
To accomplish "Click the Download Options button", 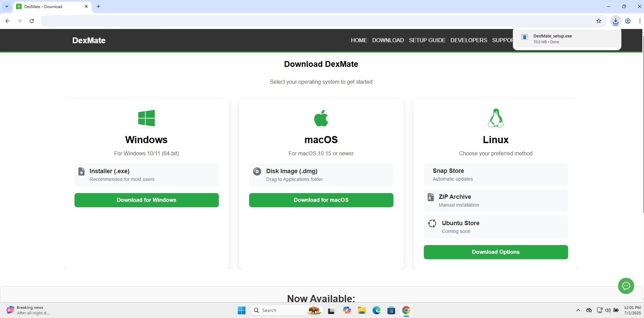I will pos(496,252).
